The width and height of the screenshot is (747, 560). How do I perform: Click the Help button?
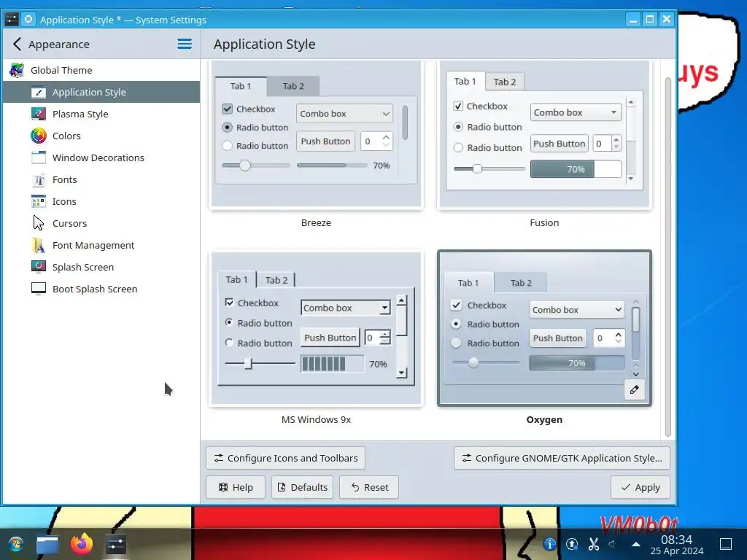(x=236, y=487)
